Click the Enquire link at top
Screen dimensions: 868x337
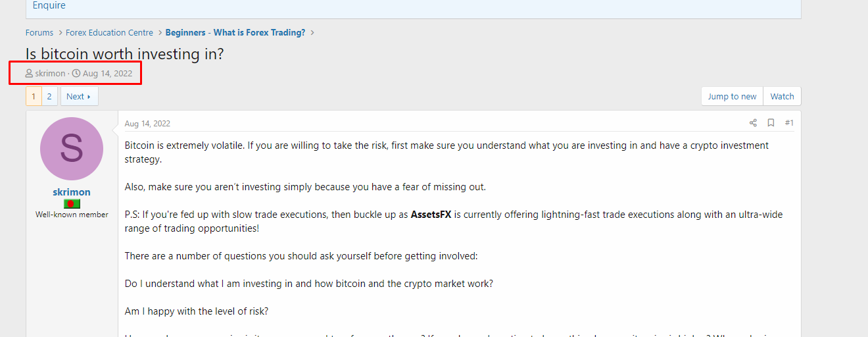pos(49,6)
